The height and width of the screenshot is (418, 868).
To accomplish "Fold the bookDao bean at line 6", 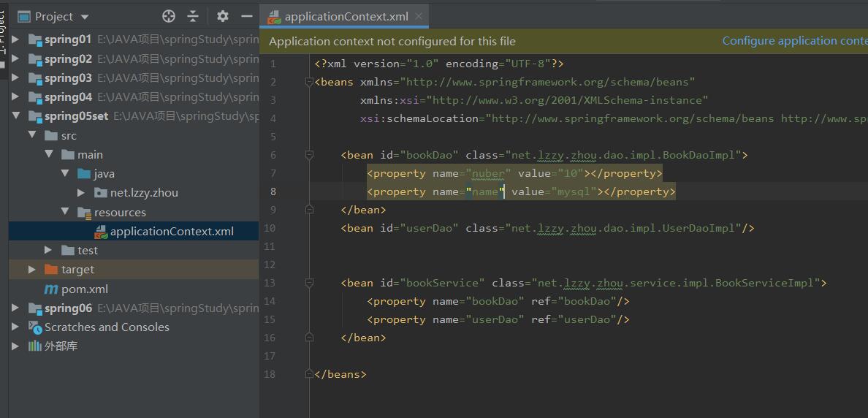I will 310,155.
